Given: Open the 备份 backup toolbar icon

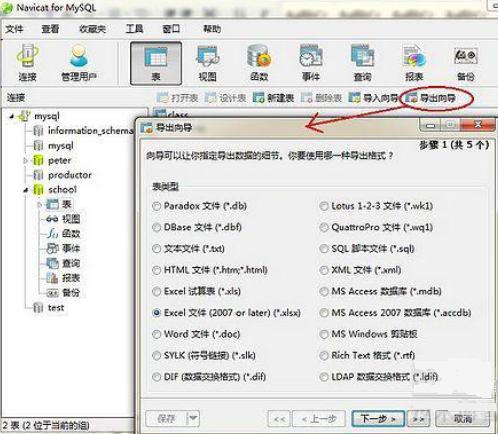Looking at the screenshot, I should click(465, 63).
